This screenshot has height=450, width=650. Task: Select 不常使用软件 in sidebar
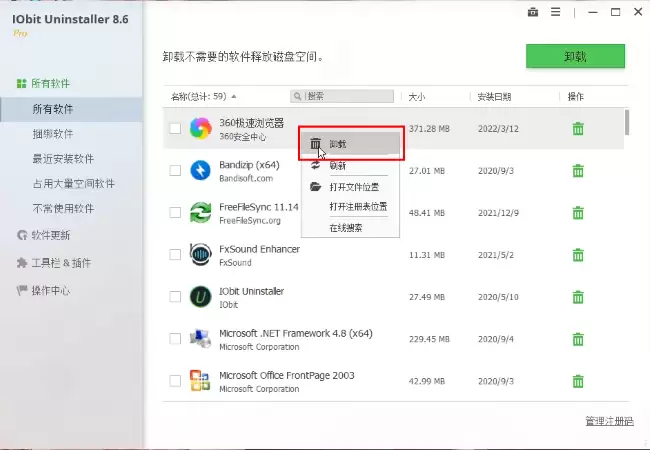[x=63, y=208]
